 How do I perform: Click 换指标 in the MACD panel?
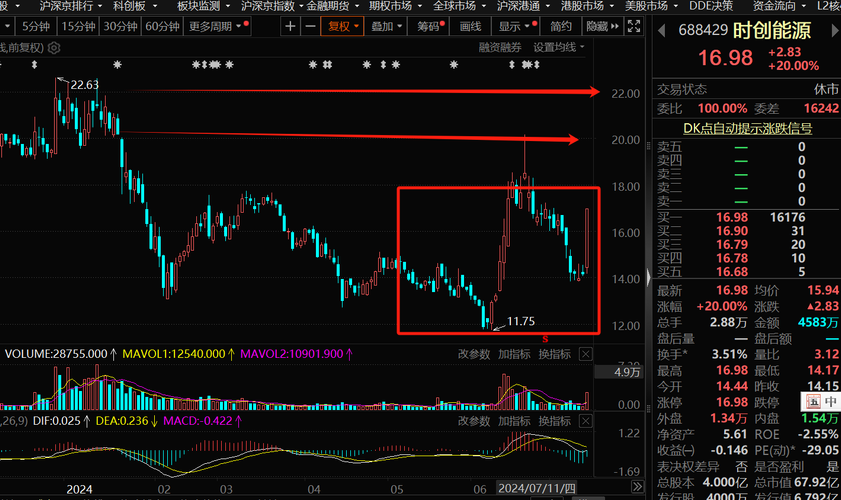click(554, 421)
